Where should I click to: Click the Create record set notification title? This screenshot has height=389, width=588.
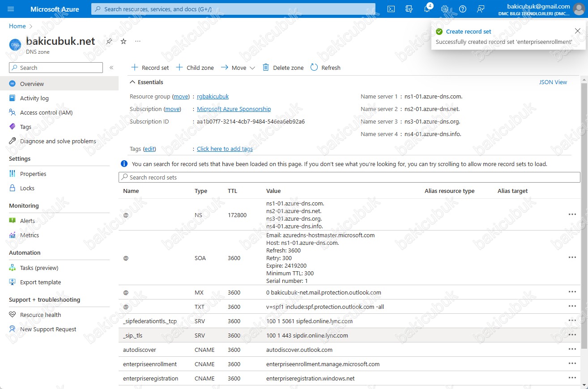469,31
